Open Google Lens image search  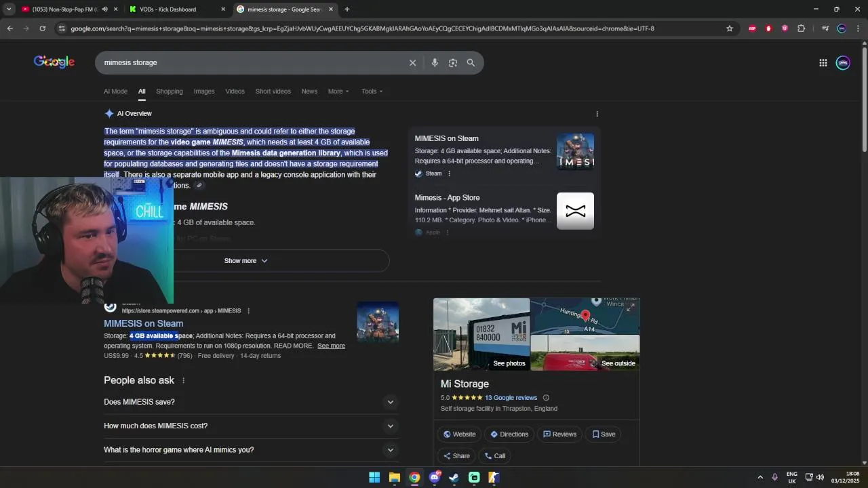click(453, 62)
